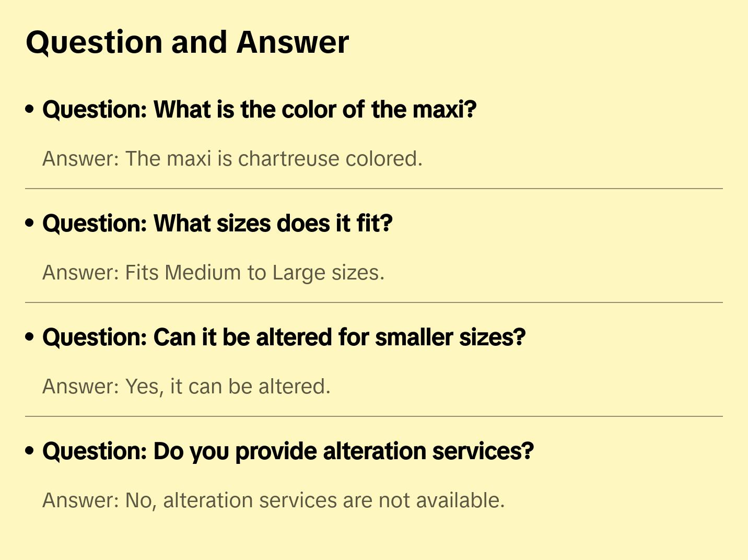Image resolution: width=748 pixels, height=560 pixels.
Task: Select the question about altering for smaller sizes
Action: [x=284, y=337]
